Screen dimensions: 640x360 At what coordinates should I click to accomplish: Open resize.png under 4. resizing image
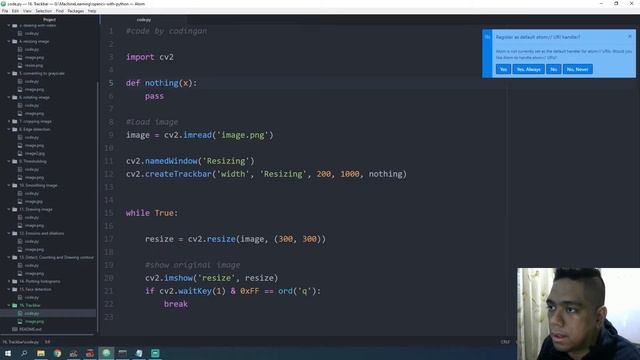(34, 65)
